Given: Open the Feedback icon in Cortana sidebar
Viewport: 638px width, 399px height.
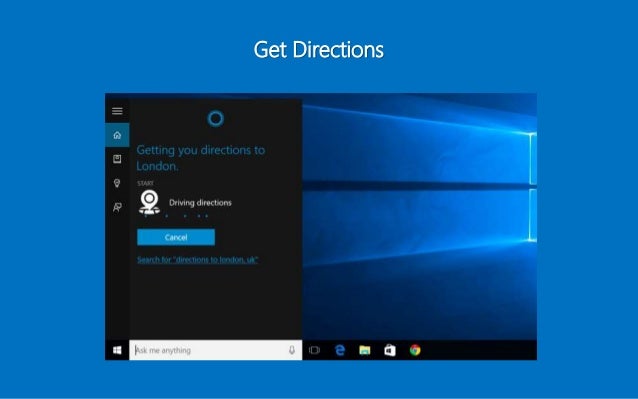Looking at the screenshot, I should pos(117,207).
